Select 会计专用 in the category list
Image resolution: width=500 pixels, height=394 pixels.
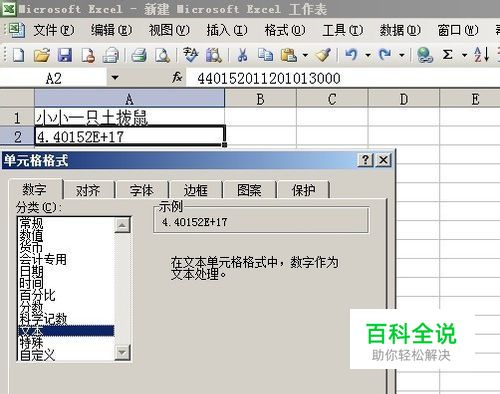[x=66, y=259]
